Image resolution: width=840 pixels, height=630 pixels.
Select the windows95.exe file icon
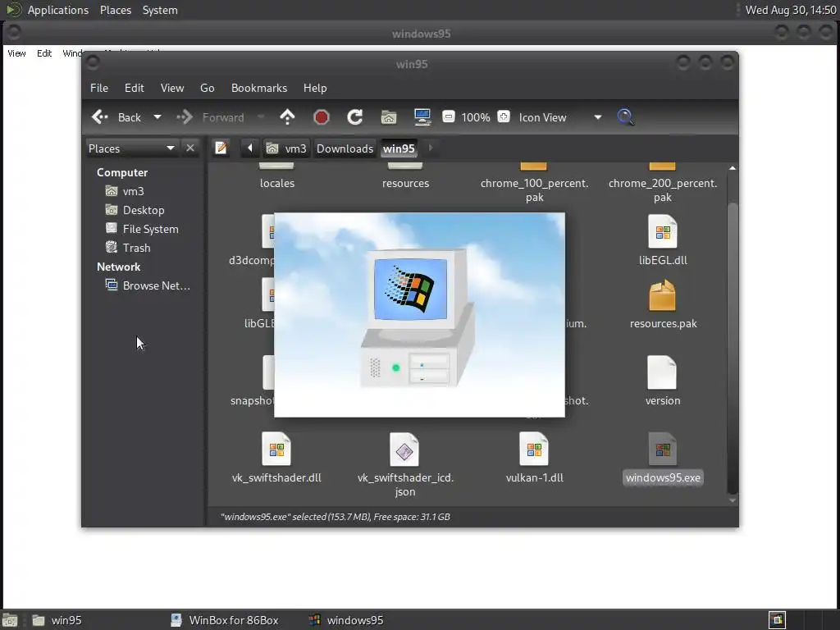[x=663, y=449]
